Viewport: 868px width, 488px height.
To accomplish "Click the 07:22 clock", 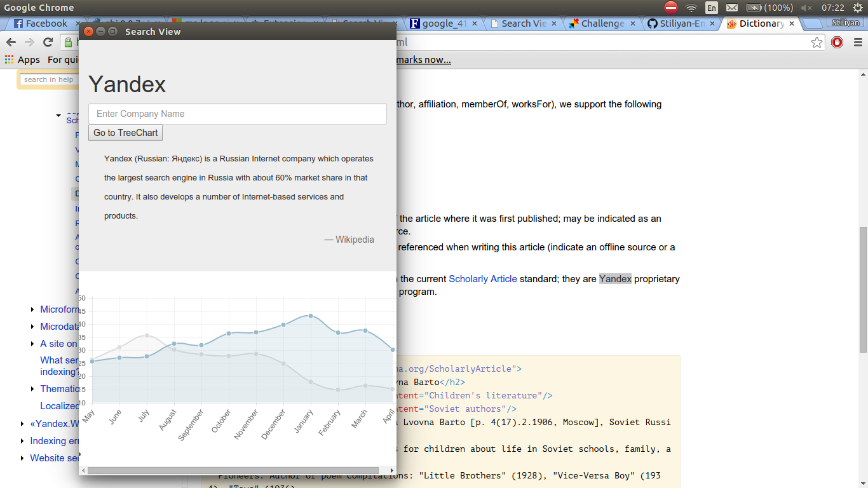I will click(832, 8).
